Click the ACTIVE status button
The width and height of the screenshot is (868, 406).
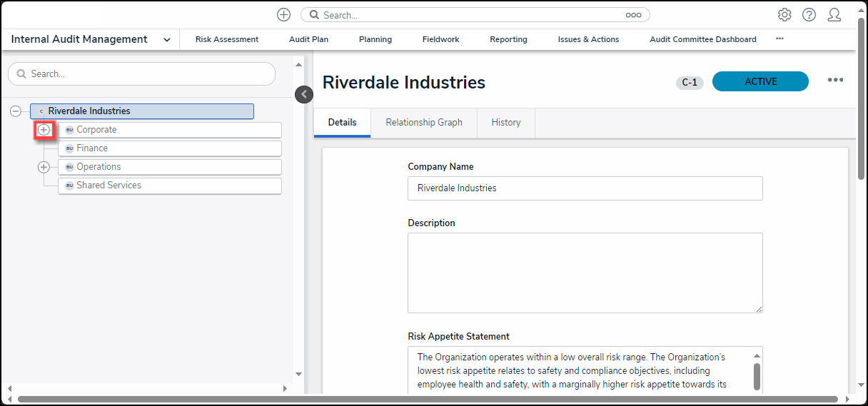(760, 81)
